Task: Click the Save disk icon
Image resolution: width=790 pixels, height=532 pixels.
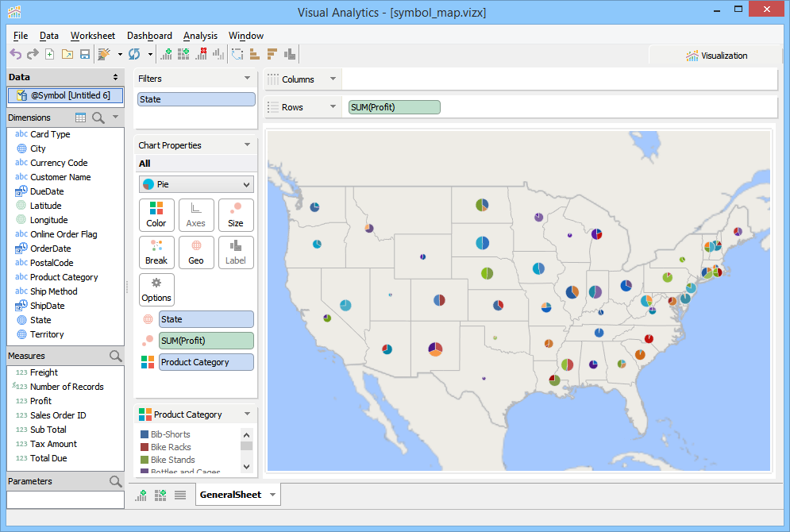Action: (84, 54)
